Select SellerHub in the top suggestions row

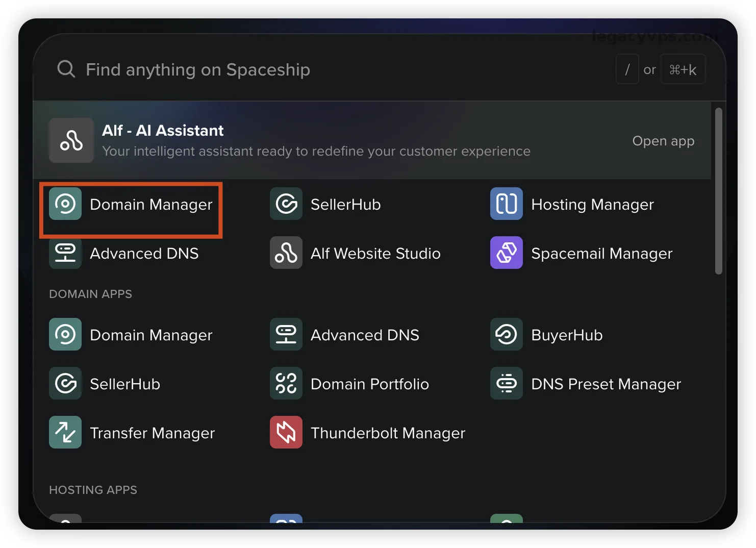point(345,205)
